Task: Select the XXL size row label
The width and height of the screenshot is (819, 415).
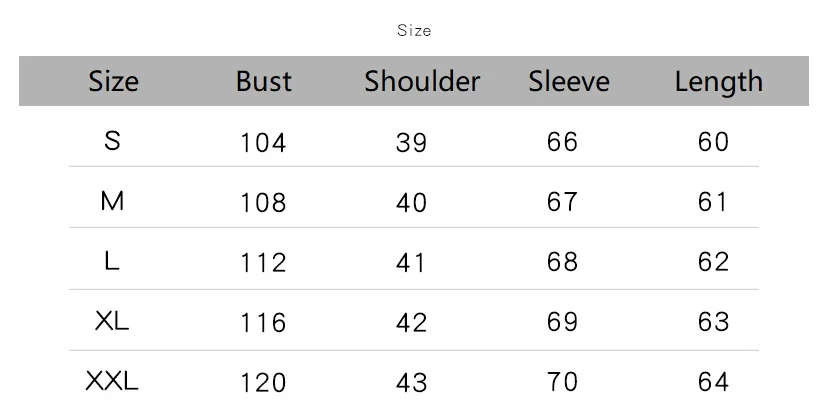Action: coord(112,381)
